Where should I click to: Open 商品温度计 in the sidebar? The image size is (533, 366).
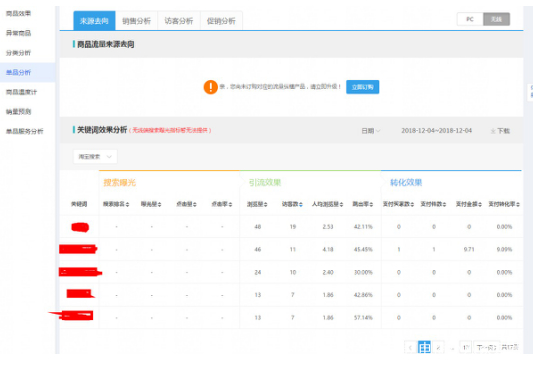tap(21, 92)
